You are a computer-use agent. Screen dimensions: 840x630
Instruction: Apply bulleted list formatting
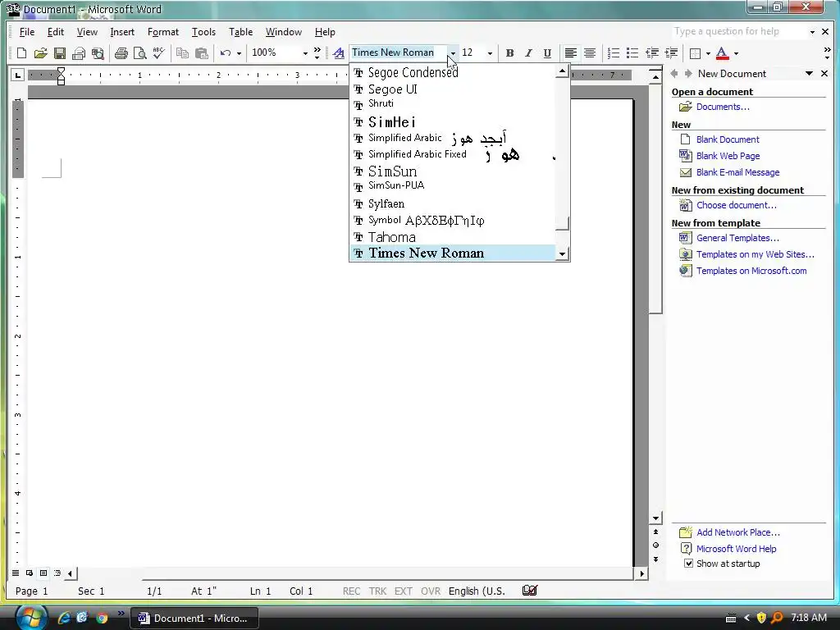tap(632, 53)
